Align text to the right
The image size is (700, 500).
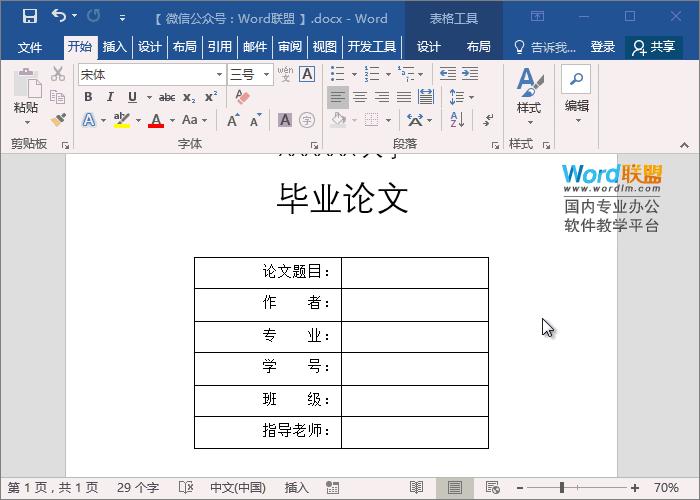pyautogui.click(x=382, y=96)
